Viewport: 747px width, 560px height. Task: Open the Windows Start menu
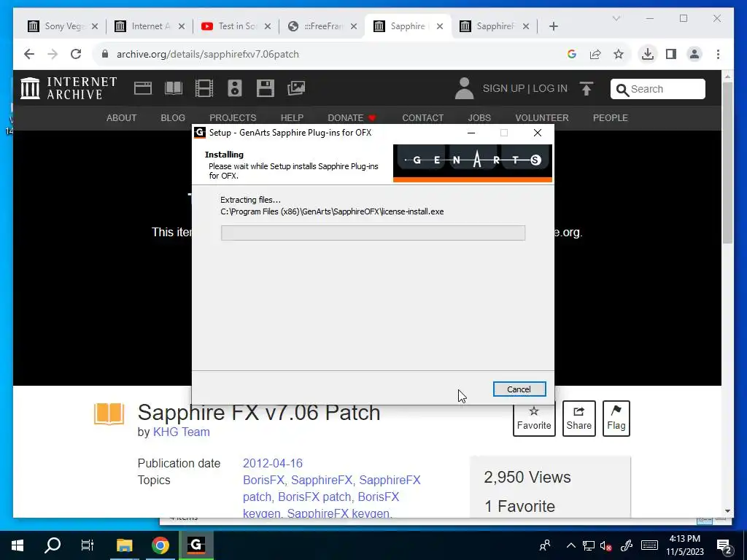(18, 545)
